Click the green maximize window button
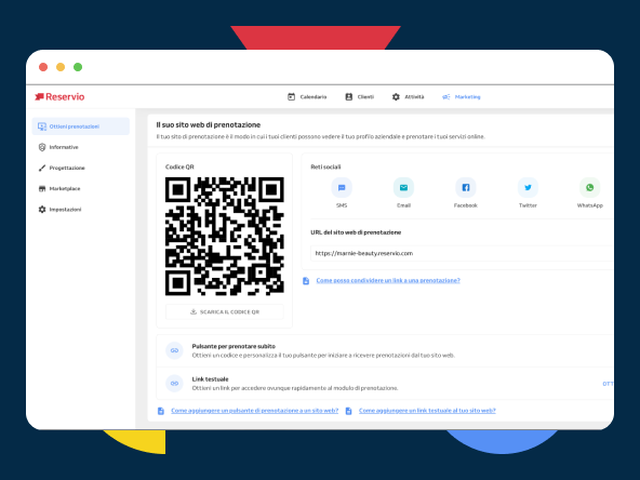This screenshot has height=480, width=640. pyautogui.click(x=78, y=67)
